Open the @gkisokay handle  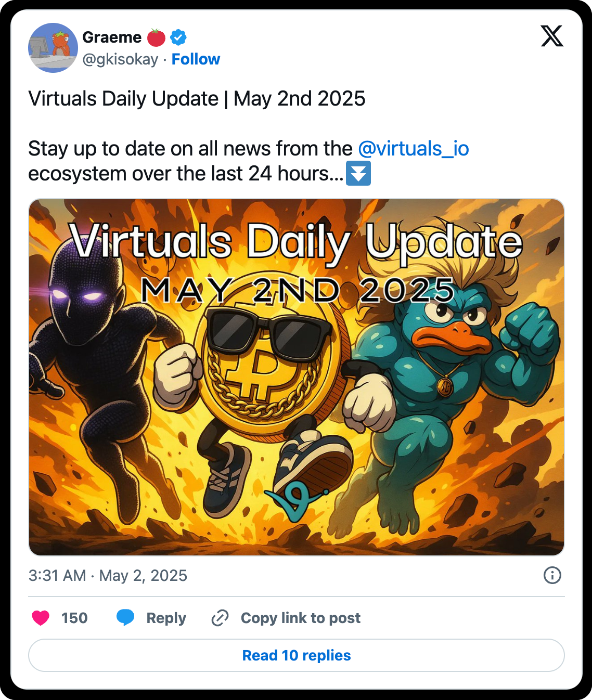tap(120, 59)
